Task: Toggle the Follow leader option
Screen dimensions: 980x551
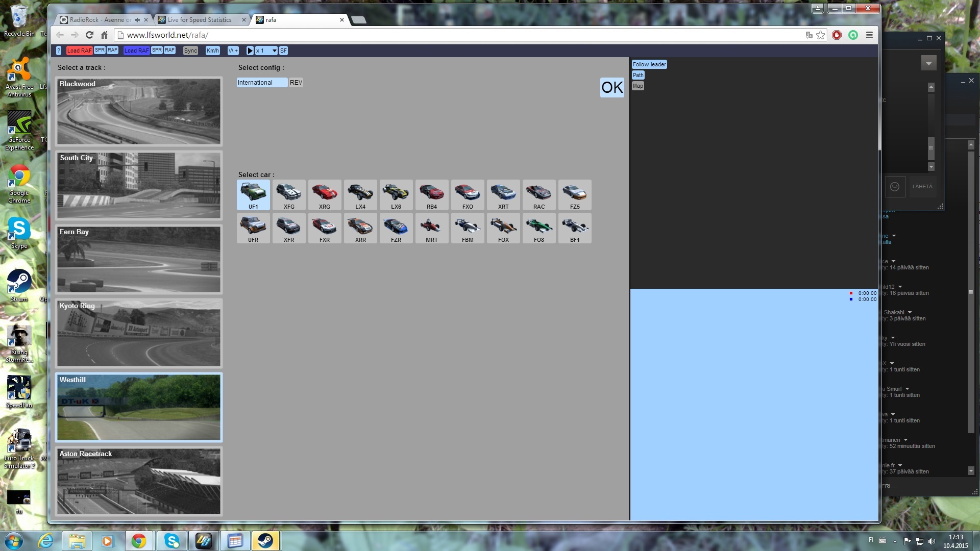Action: [x=649, y=64]
